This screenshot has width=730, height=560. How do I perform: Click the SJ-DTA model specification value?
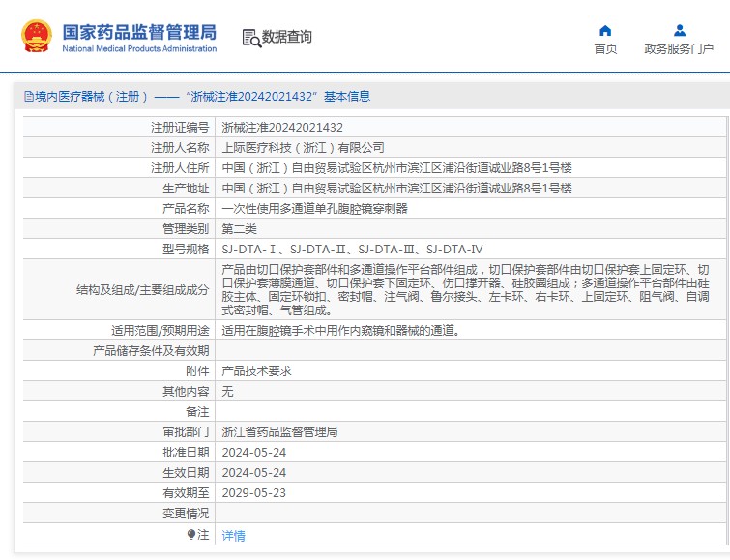[352, 250]
